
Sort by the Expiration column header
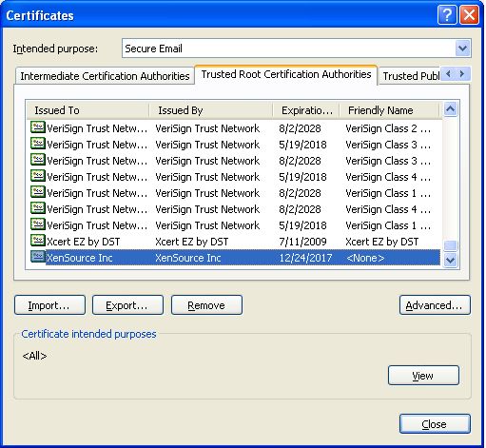click(306, 110)
